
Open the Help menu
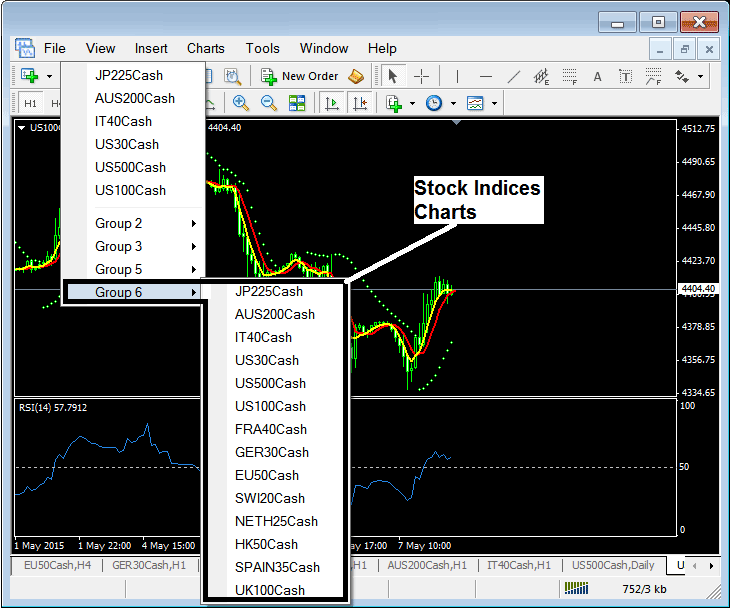(x=382, y=48)
